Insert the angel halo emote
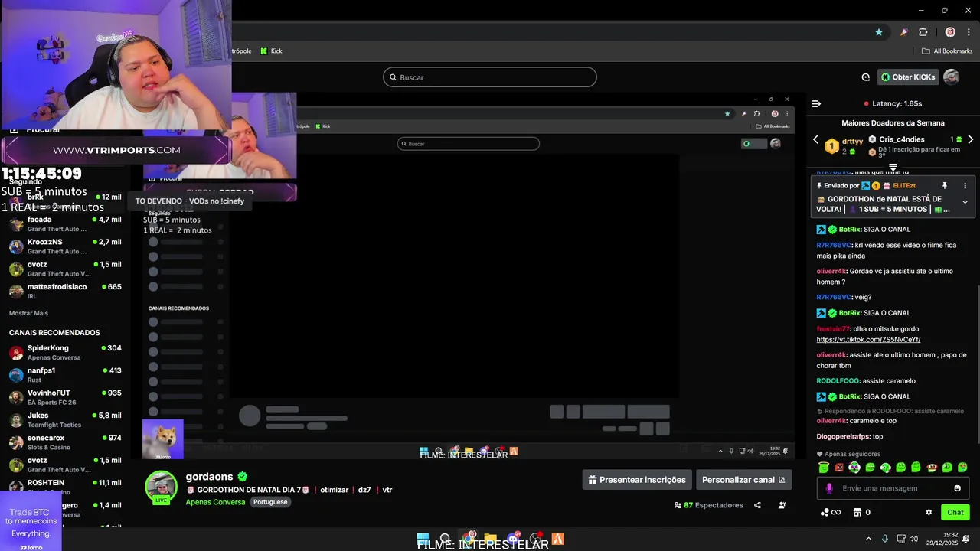Image resolution: width=980 pixels, height=551 pixels. [823, 467]
